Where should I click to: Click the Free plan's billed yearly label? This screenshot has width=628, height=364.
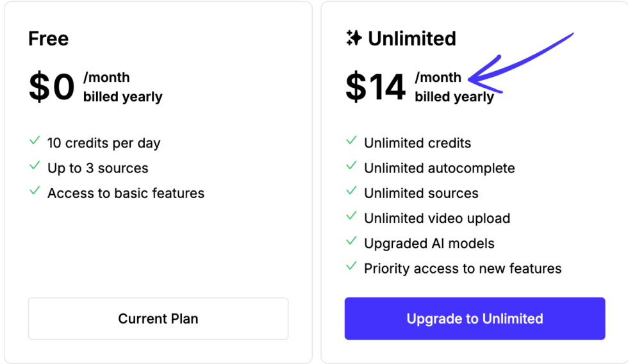[x=123, y=97]
